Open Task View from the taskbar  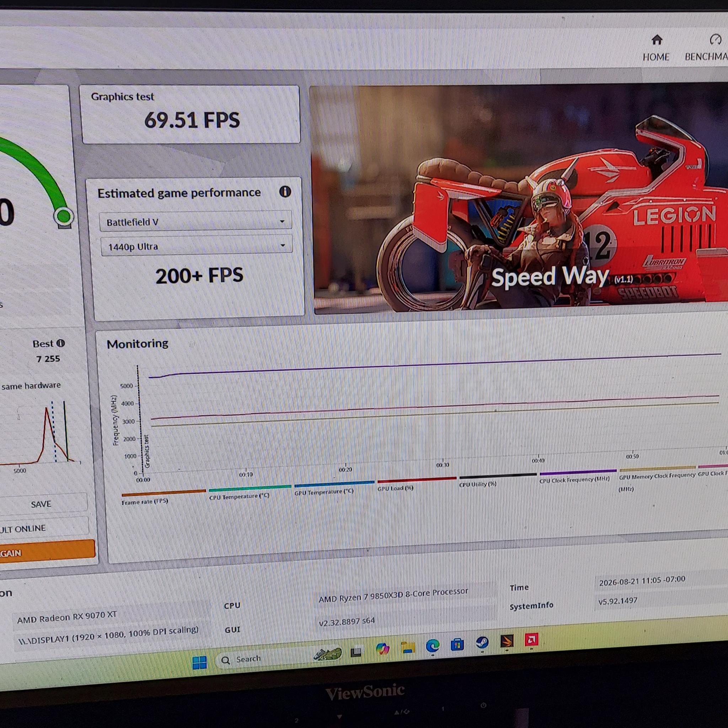coord(356,652)
